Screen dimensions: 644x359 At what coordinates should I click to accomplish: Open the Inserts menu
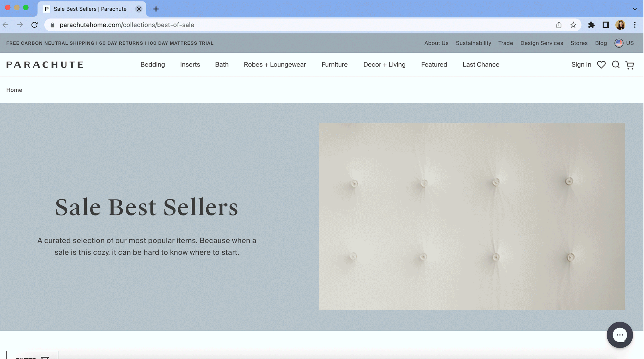click(190, 65)
